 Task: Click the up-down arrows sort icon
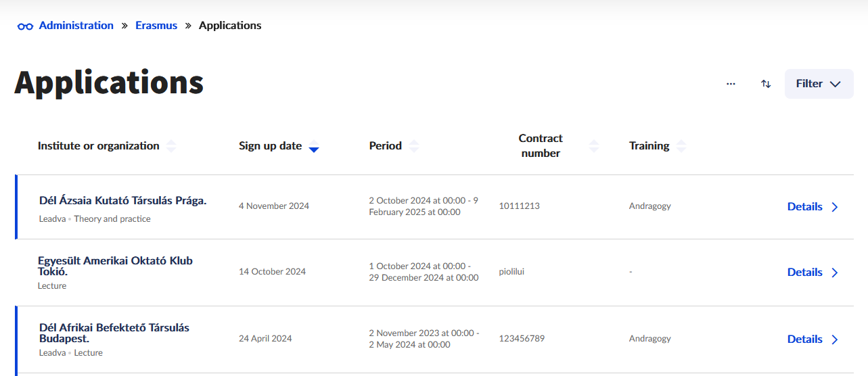766,84
